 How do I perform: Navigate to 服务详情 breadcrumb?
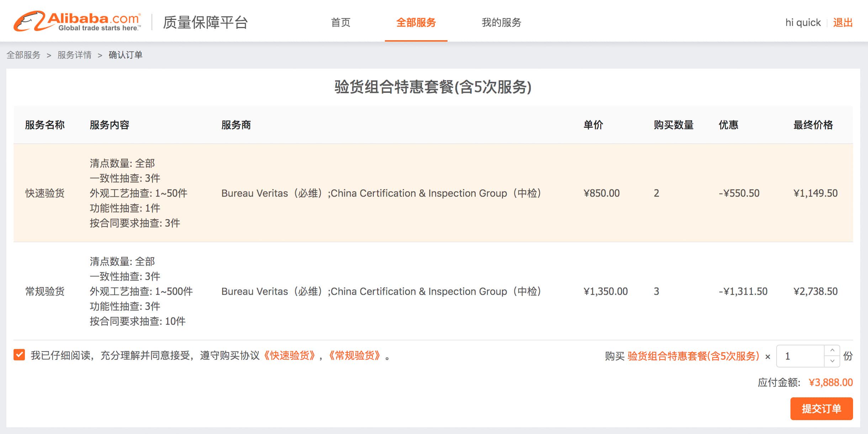[x=74, y=55]
